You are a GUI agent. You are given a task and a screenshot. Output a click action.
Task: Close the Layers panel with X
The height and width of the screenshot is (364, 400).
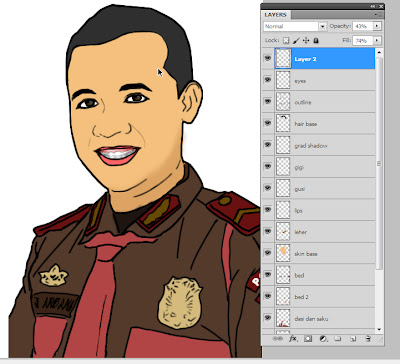[x=381, y=6]
